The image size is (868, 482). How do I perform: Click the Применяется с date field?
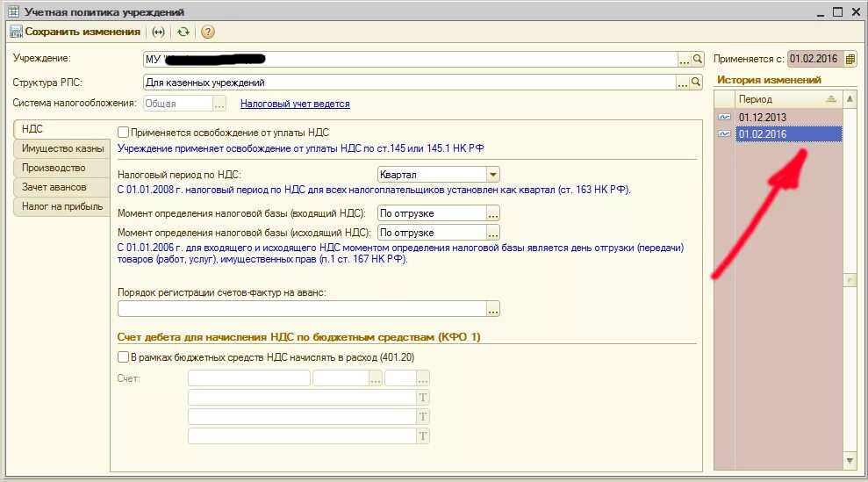[x=816, y=59]
